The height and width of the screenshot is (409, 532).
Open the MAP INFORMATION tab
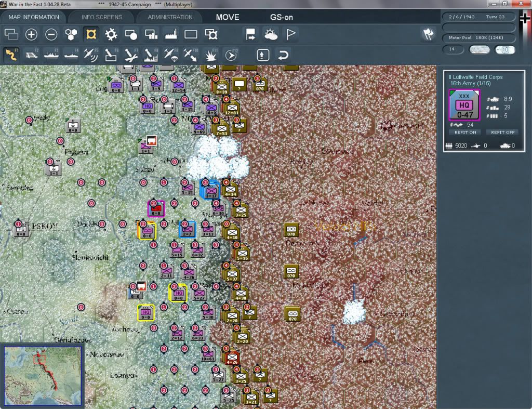(34, 17)
